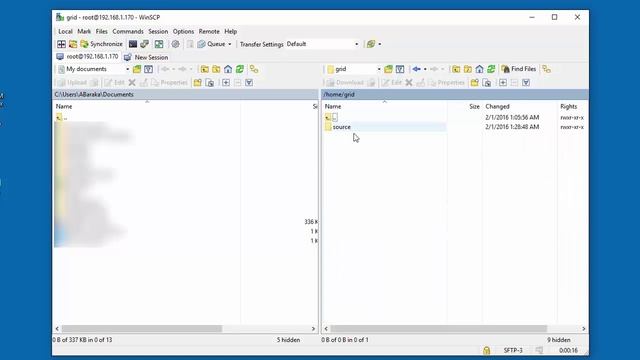Viewport: 640px width, 360px height.
Task: Open remote back history dropdown arrow
Action: [x=425, y=69]
